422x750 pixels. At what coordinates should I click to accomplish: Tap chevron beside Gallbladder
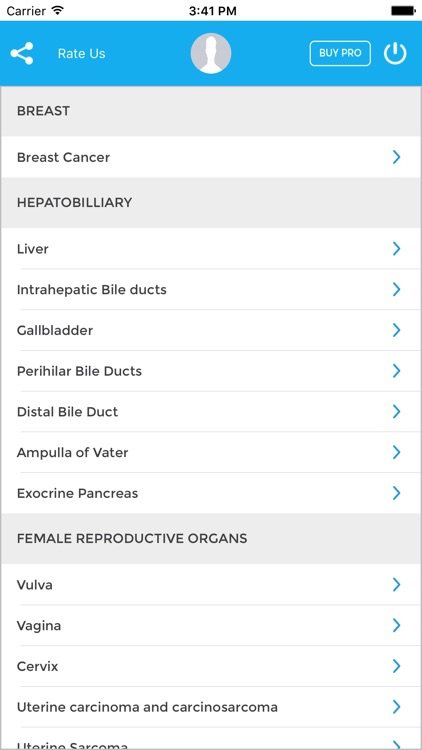[397, 330]
